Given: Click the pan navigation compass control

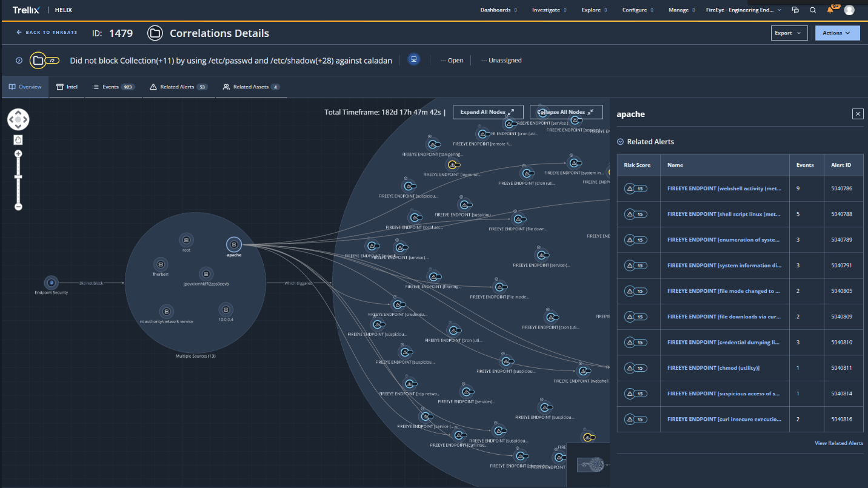Looking at the screenshot, I should click(18, 119).
